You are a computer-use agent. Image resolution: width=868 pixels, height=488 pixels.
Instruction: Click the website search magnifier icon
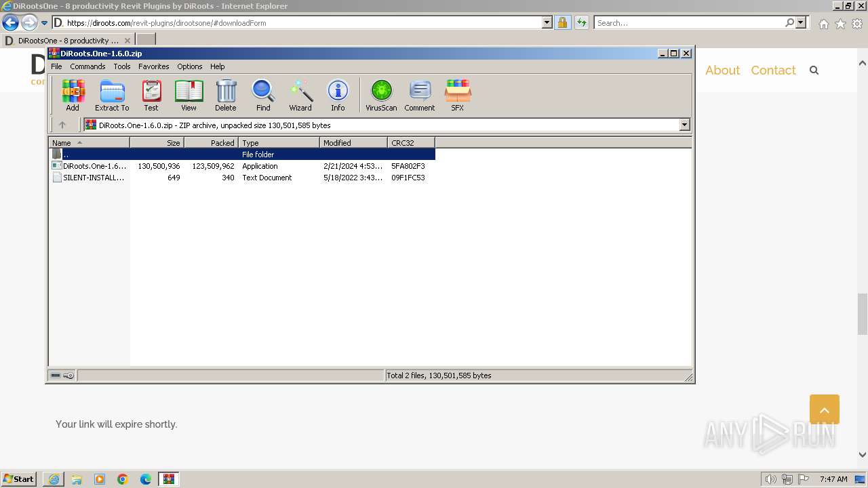pyautogui.click(x=814, y=70)
